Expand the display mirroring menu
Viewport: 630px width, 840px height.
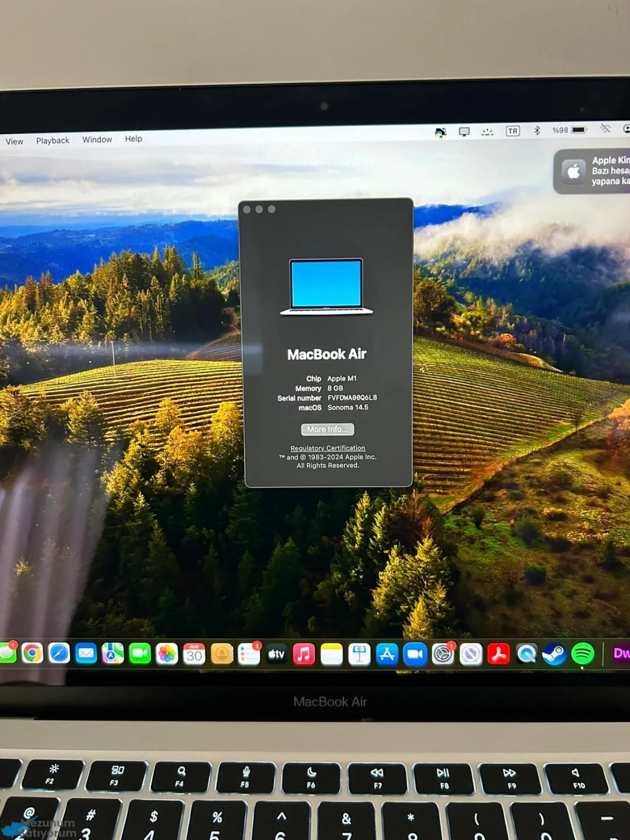(464, 131)
